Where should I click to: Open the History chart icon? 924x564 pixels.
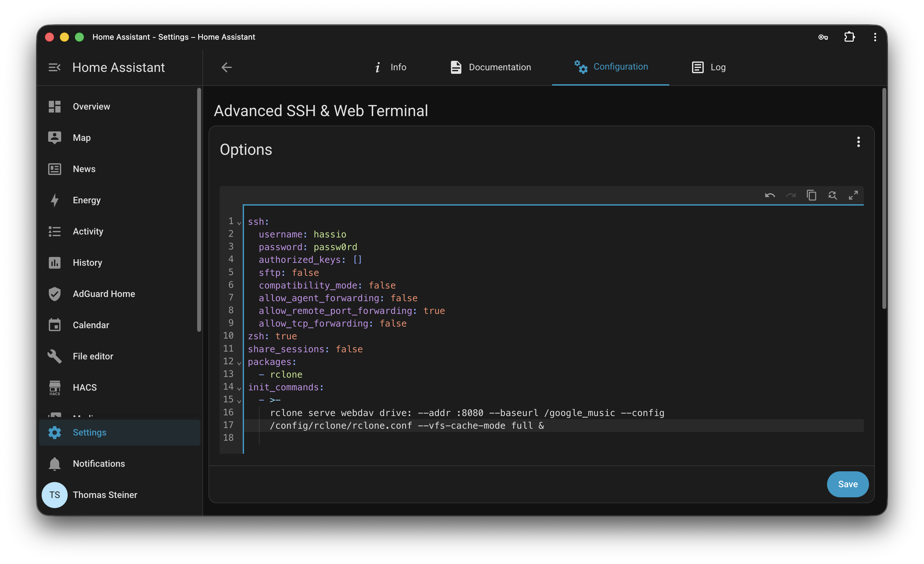[54, 262]
